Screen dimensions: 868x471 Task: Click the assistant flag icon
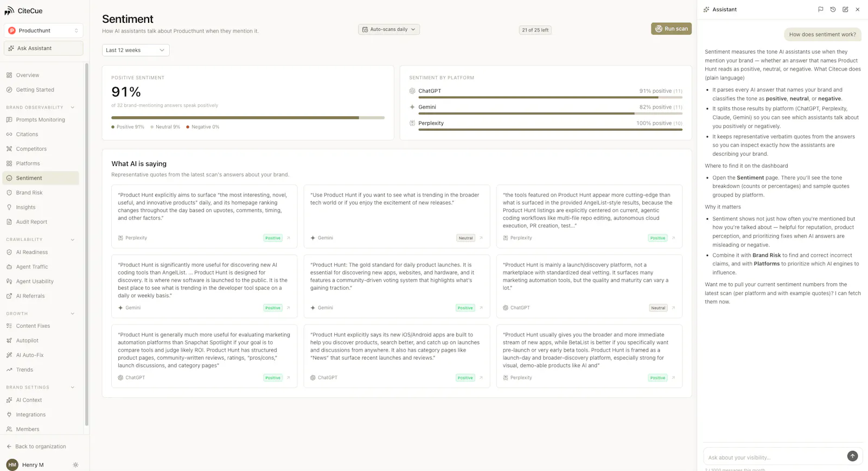pos(820,10)
